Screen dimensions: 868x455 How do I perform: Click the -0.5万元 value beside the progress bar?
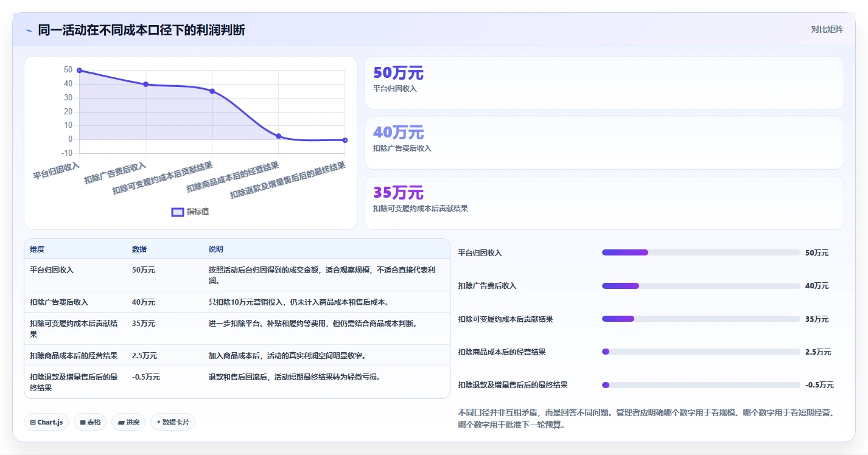pyautogui.click(x=819, y=385)
